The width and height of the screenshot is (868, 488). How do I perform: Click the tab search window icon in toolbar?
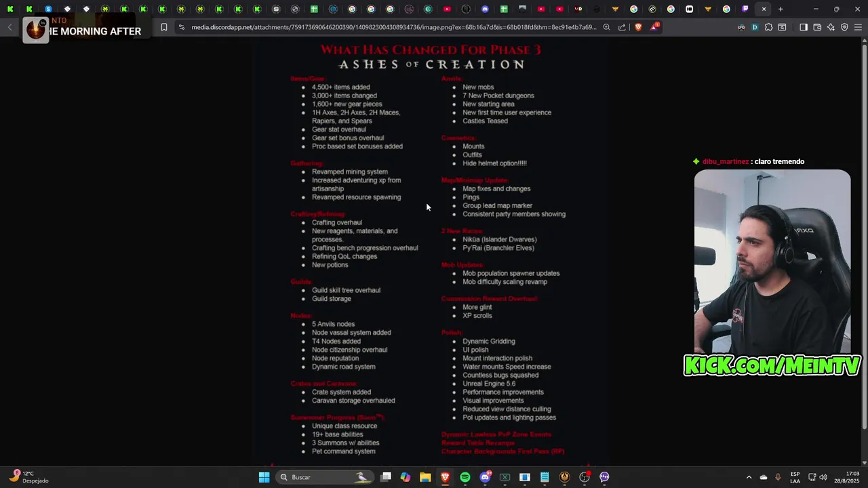(x=782, y=27)
